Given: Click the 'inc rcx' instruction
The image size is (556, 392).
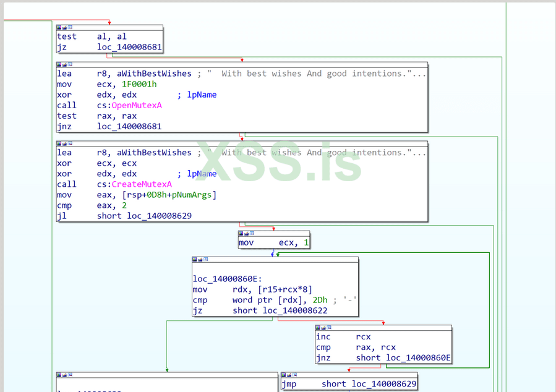Looking at the screenshot, I should (343, 337).
